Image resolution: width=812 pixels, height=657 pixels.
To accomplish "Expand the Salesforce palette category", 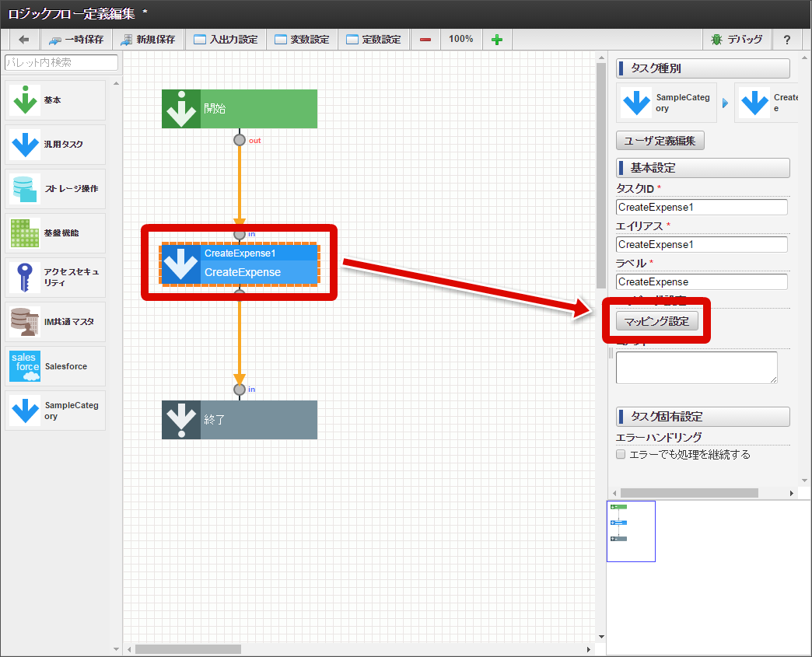I will 55,366.
